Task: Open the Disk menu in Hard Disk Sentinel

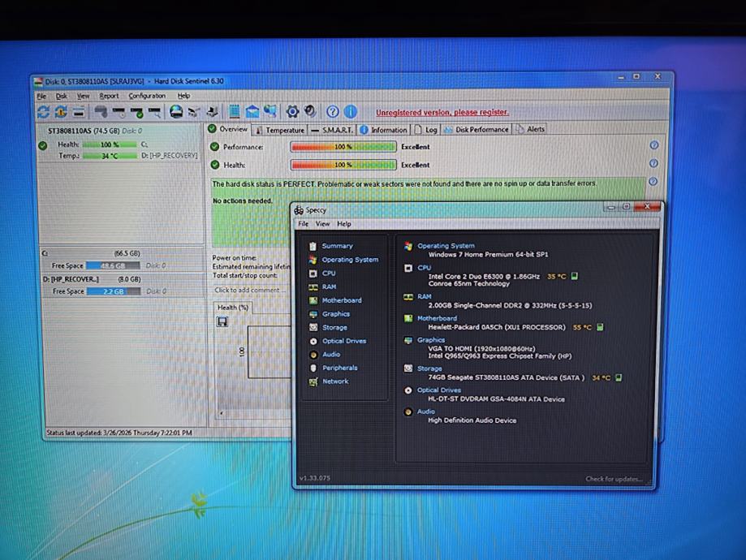Action: pos(62,96)
